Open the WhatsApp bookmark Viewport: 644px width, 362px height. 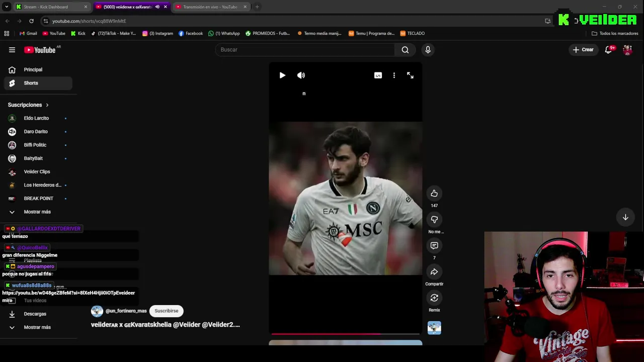pos(224,34)
